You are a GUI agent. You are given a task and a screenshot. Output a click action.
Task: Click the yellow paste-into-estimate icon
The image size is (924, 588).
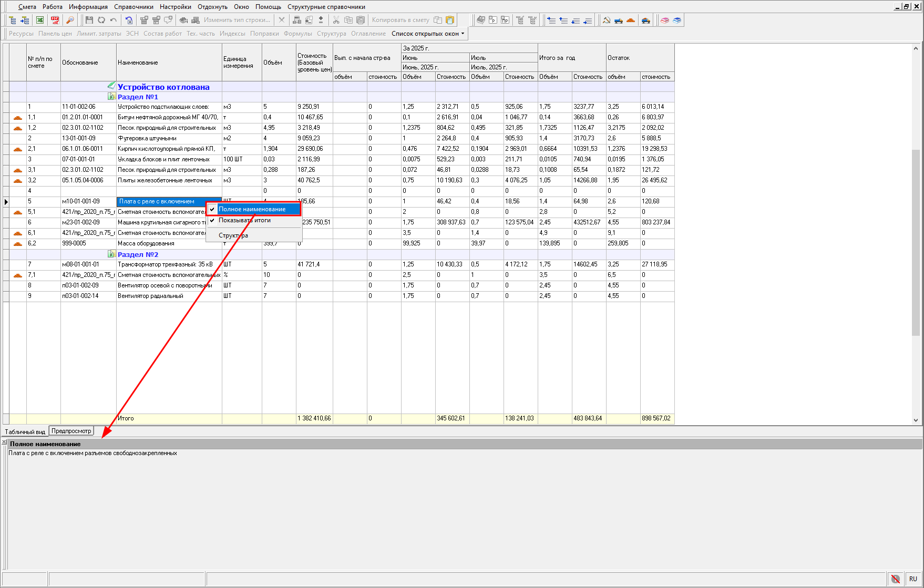[x=450, y=20]
